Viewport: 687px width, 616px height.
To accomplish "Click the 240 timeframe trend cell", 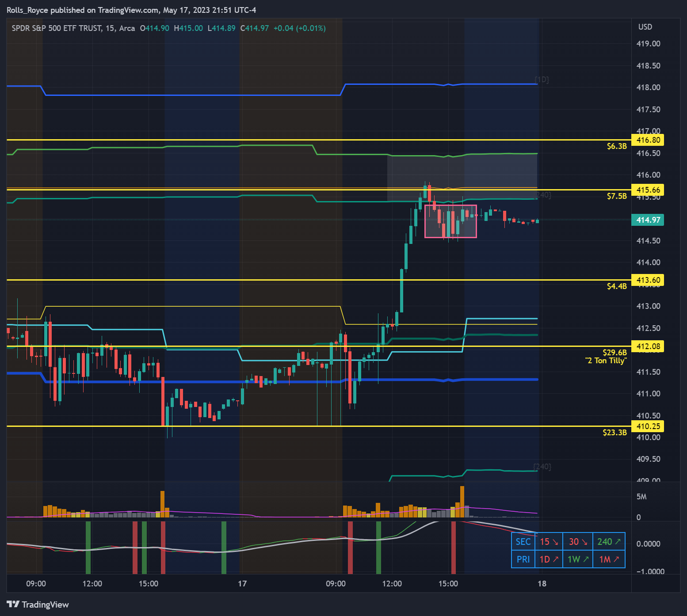I will pos(609,542).
